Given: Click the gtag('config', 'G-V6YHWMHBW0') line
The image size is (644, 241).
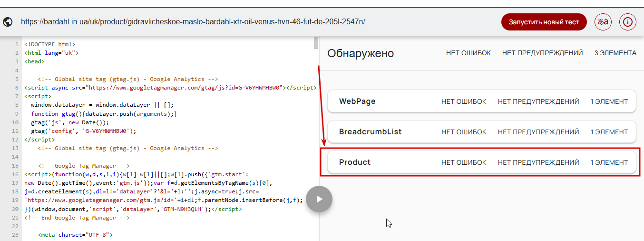Looking at the screenshot, I should [84, 131].
